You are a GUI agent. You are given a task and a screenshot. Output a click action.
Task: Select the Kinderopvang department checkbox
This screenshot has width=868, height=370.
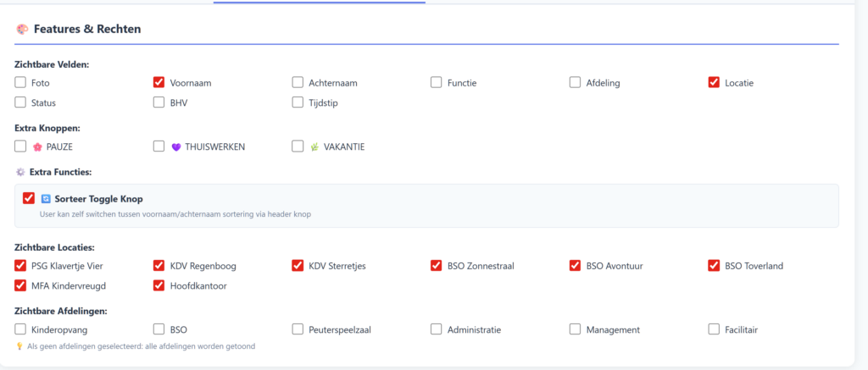pos(20,329)
